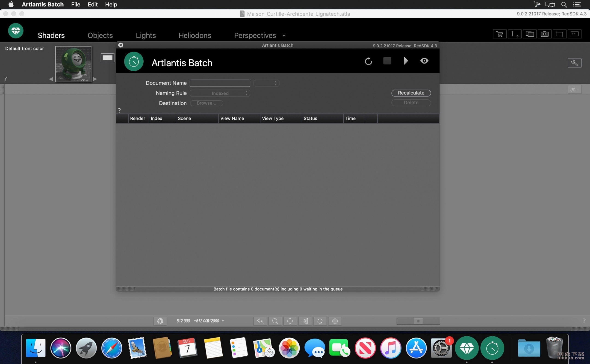This screenshot has height=364, width=590.
Task: Open the File menu
Action: pyautogui.click(x=76, y=4)
